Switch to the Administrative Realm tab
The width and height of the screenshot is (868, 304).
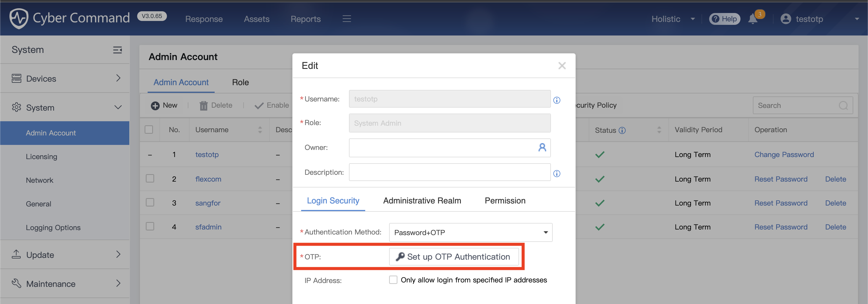[422, 200]
